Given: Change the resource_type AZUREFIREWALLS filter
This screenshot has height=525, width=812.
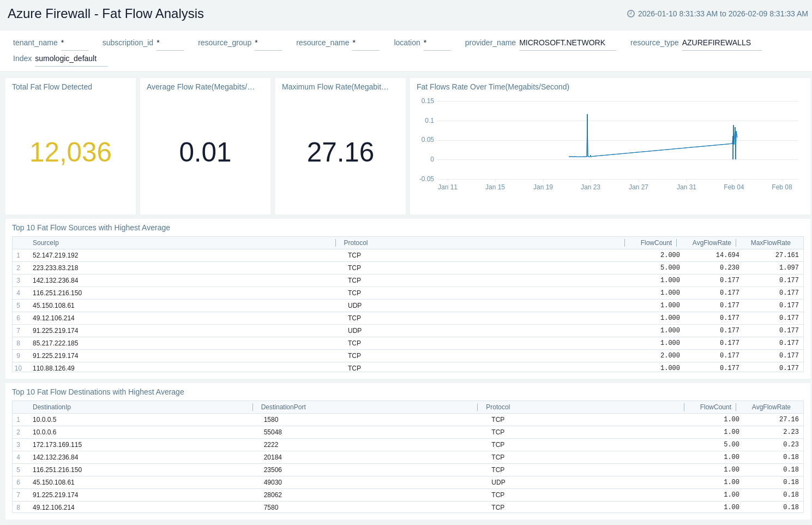Looking at the screenshot, I should click(x=721, y=43).
